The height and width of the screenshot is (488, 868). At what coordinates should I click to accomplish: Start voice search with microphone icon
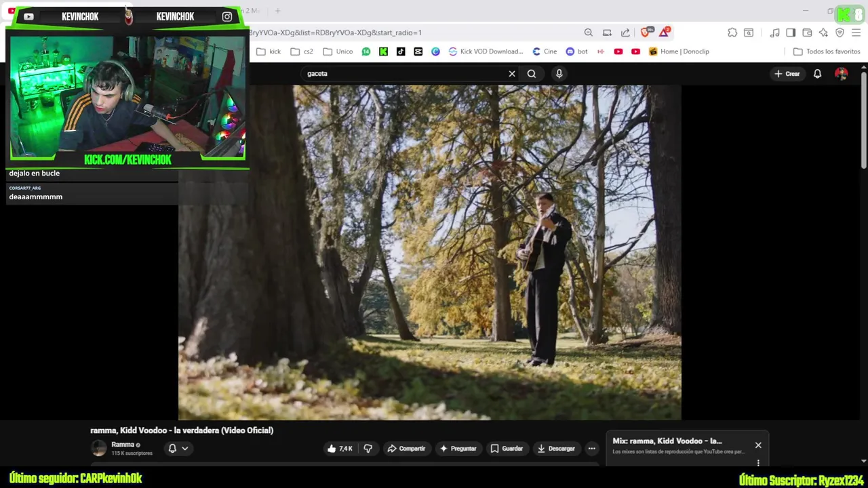[559, 73]
